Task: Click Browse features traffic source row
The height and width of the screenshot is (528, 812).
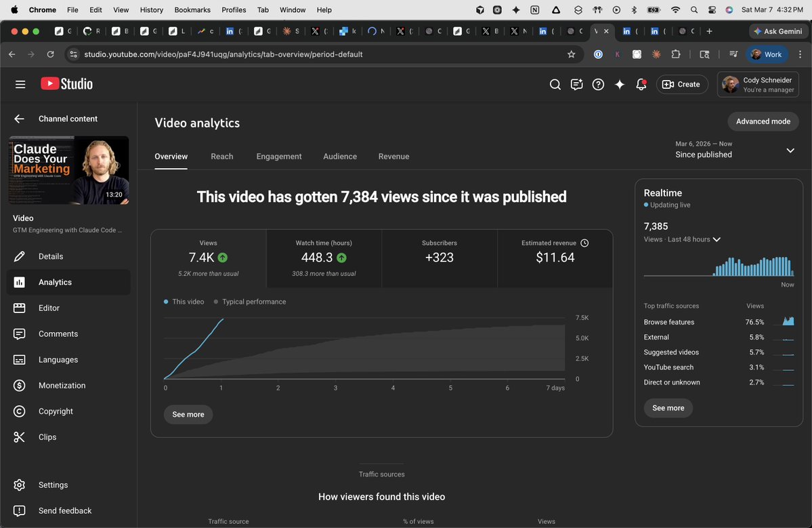Action: pos(719,322)
